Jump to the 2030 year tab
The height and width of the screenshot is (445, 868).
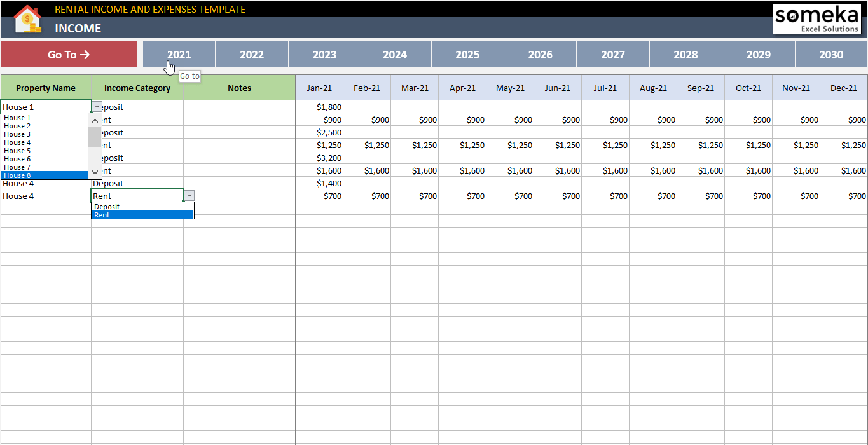point(830,55)
